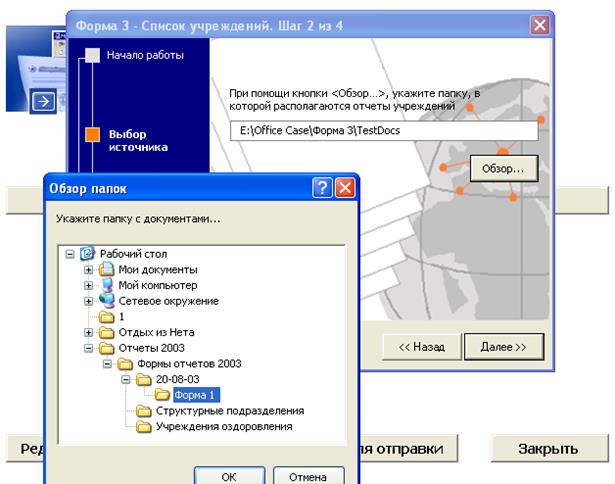The width and height of the screenshot is (615, 484).
Task: Confirm folder choice with OK
Action: click(x=229, y=476)
